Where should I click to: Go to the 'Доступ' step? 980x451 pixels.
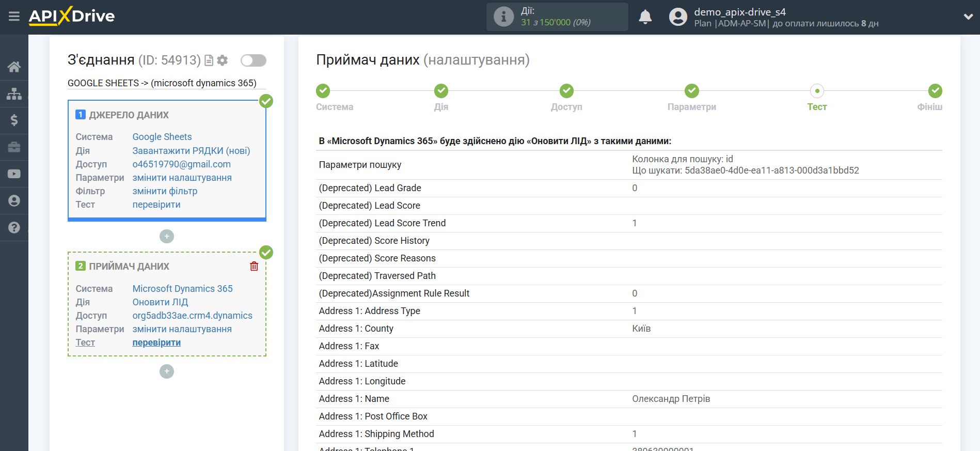566,107
